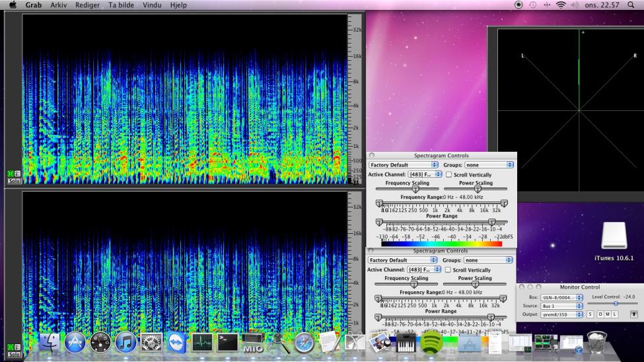Click talkback microphone button in Monitor Control
This screenshot has height=362, width=644.
[x=633, y=314]
